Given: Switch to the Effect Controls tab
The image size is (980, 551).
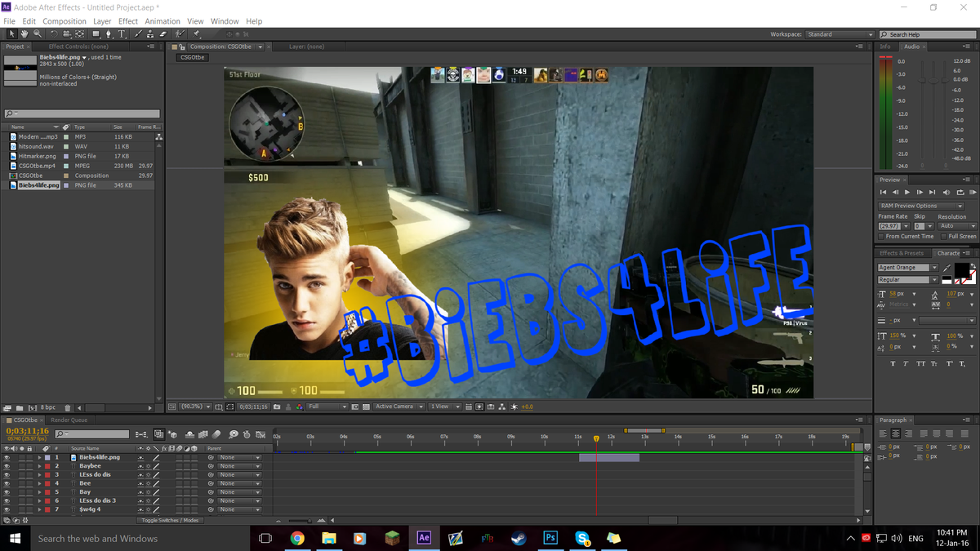Looking at the screenshot, I should [78, 47].
